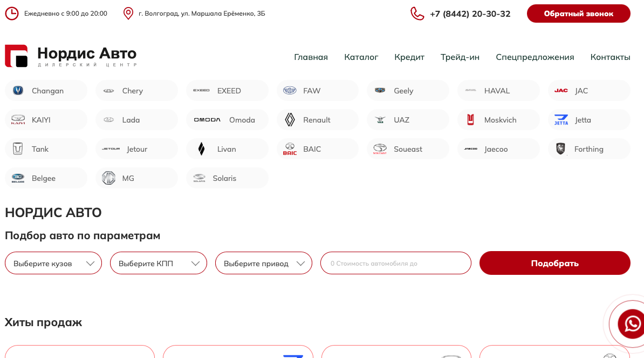Click the MG octagon logo icon
644x358 pixels.
(108, 178)
